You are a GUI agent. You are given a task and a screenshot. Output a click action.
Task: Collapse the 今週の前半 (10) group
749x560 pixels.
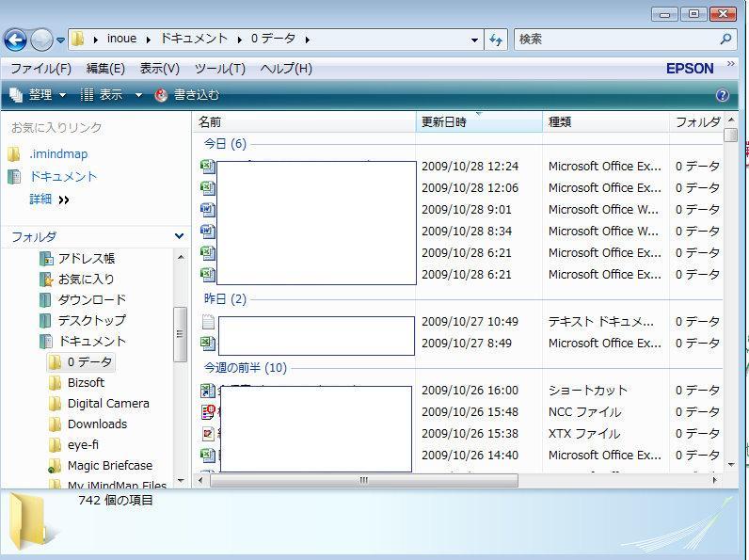[x=245, y=368]
